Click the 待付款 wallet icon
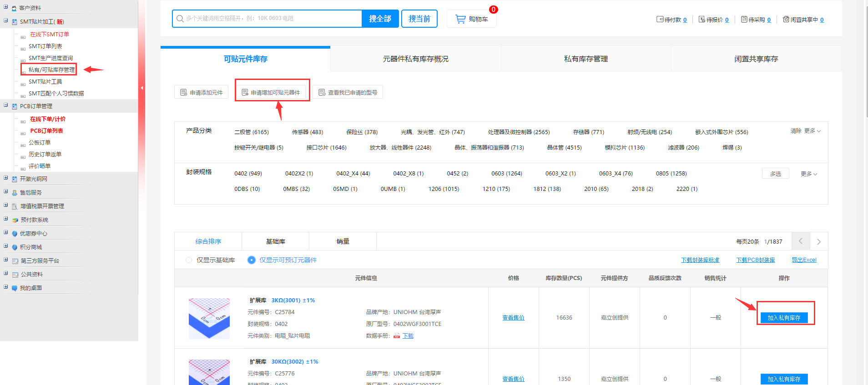 660,20
